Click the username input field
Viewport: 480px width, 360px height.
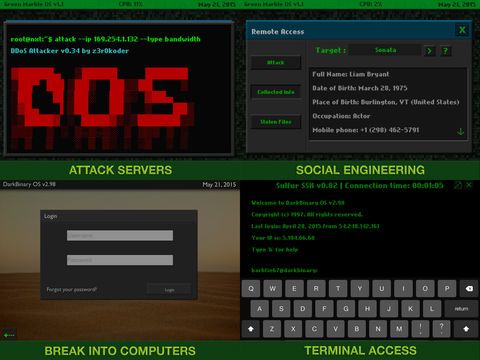pos(120,235)
